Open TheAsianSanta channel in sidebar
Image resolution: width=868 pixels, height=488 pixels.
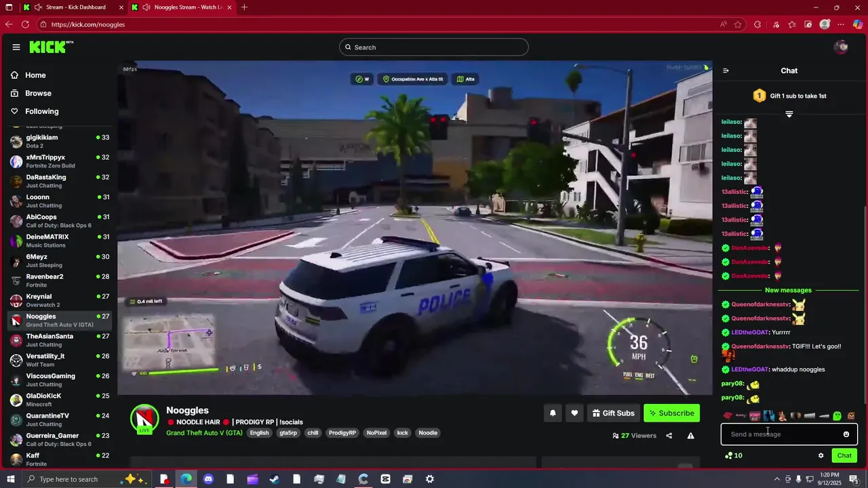[60, 340]
